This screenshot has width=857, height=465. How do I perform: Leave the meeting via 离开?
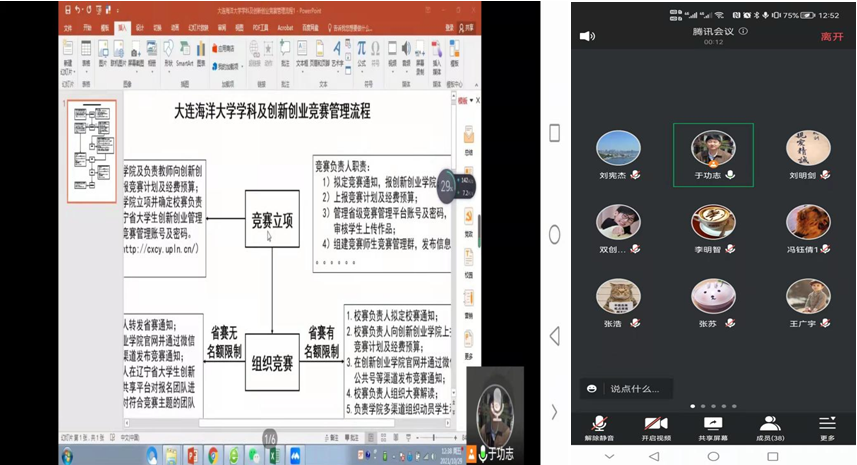click(x=831, y=36)
